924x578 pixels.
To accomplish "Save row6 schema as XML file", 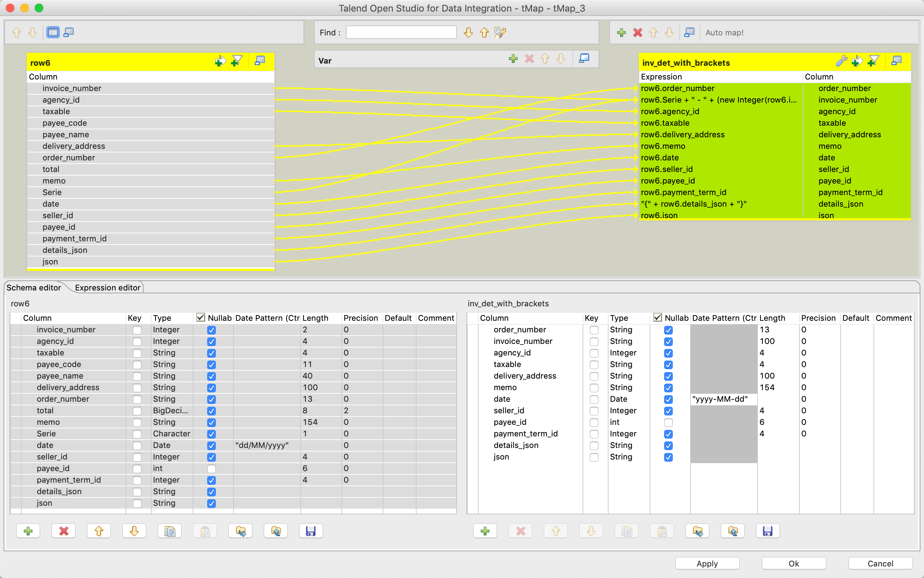I will pos(311,531).
